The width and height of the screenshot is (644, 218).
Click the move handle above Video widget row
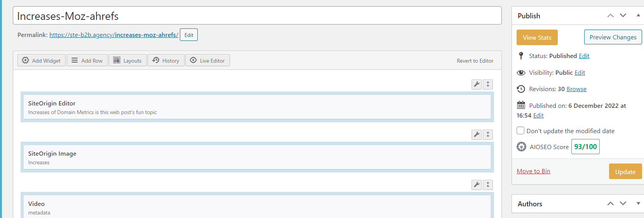tap(488, 185)
